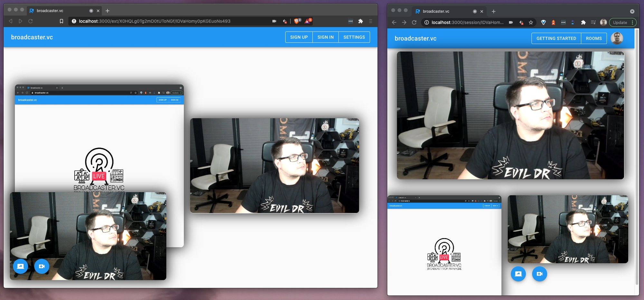Click the screen share button in left window

(20, 266)
